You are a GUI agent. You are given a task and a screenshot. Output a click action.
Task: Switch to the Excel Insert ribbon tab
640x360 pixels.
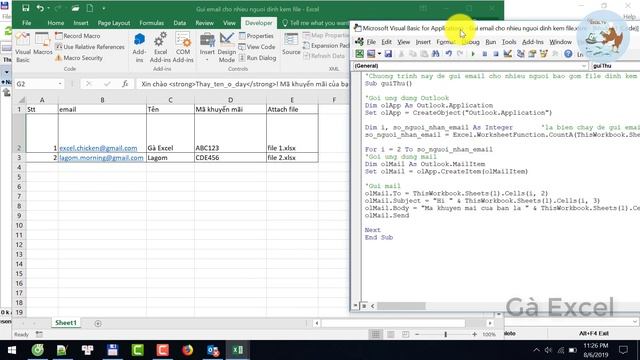[x=81, y=23]
